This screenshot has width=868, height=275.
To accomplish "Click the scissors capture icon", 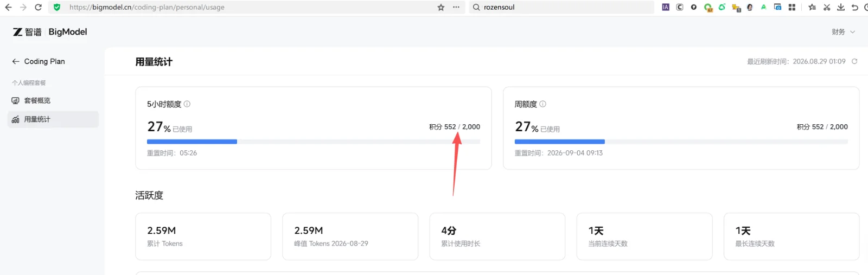I will (827, 7).
